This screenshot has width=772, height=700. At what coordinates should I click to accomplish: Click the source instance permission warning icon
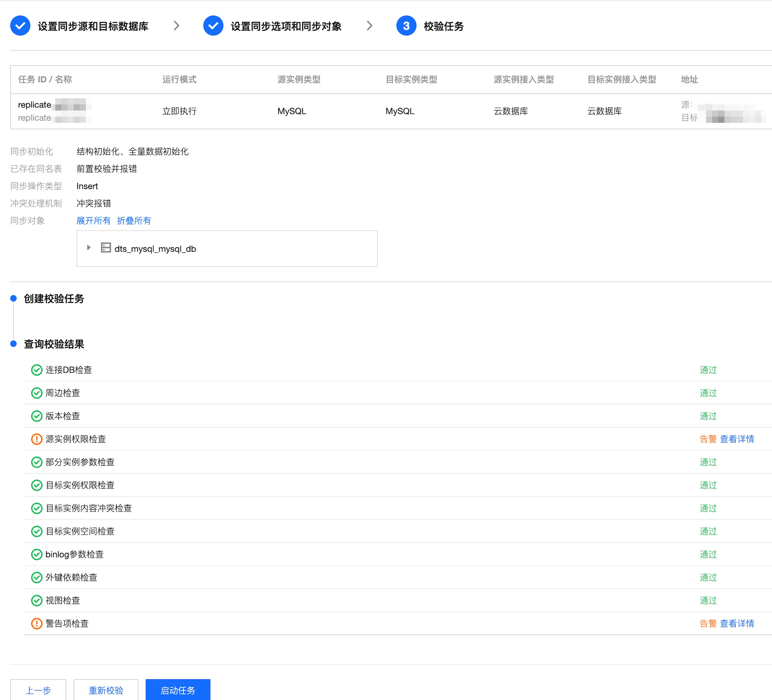[36, 439]
